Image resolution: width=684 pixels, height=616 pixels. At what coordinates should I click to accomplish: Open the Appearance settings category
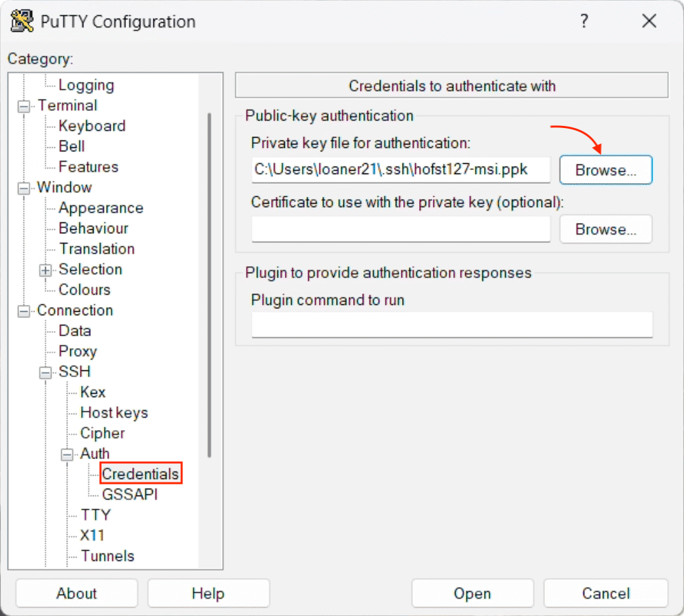point(100,208)
